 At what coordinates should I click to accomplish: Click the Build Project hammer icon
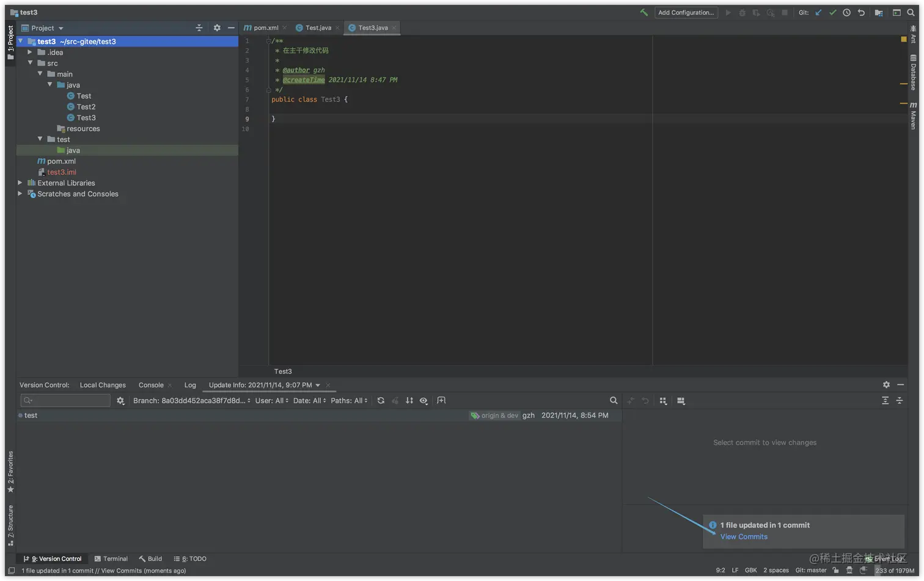click(x=644, y=12)
